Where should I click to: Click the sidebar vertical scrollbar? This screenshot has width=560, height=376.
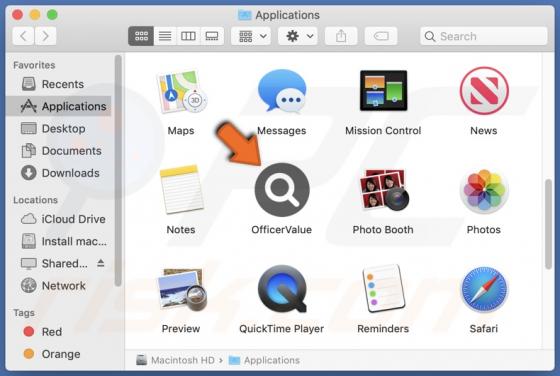(118, 170)
